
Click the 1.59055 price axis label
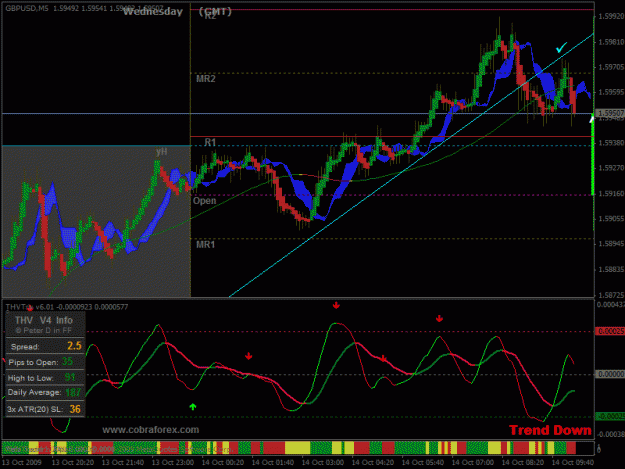coord(611,219)
